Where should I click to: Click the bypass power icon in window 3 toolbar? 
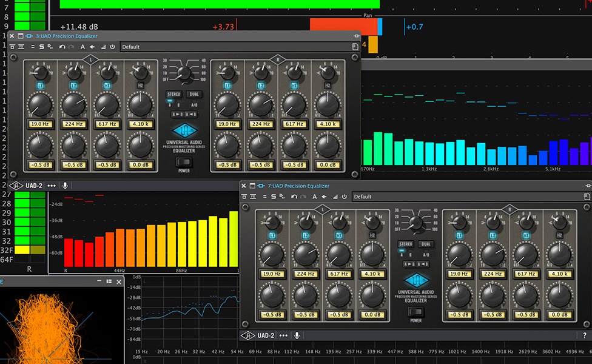[x=112, y=47]
